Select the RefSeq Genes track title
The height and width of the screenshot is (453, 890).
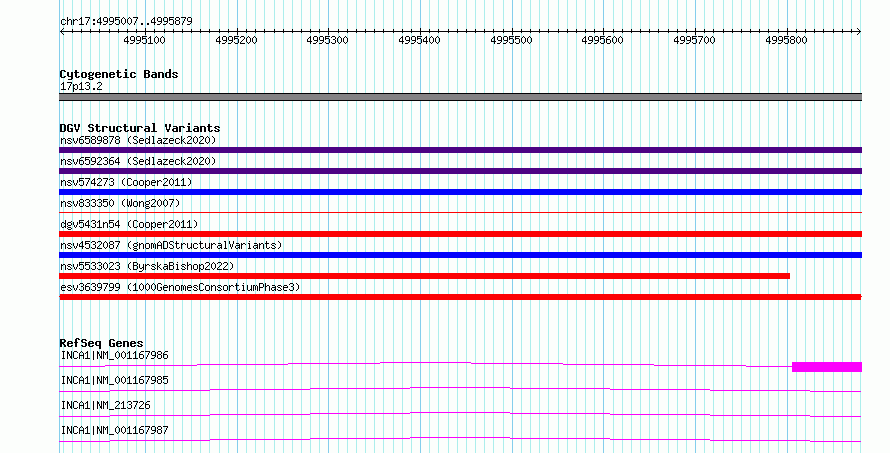coord(101,343)
